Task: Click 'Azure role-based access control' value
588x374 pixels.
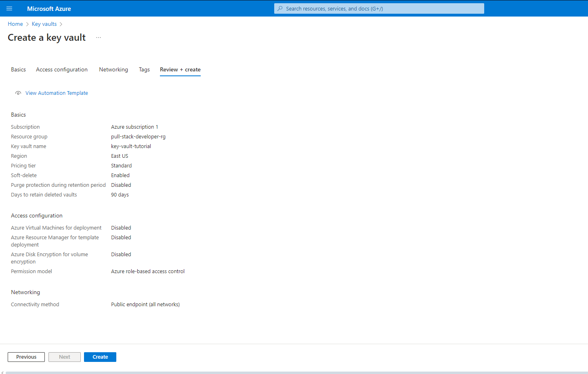Action: (148, 272)
